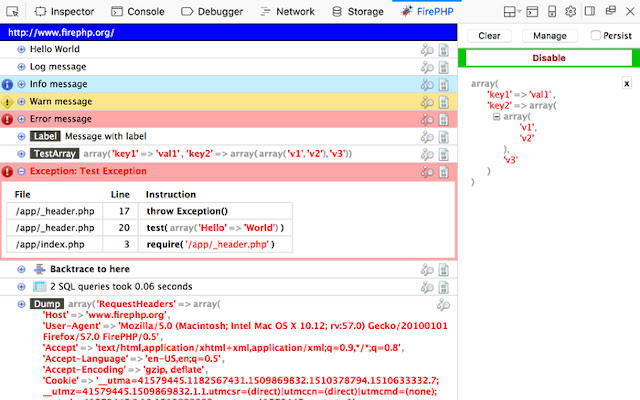The width and height of the screenshot is (640, 400).
Task: Enable the Persist checkbox
Action: point(596,35)
